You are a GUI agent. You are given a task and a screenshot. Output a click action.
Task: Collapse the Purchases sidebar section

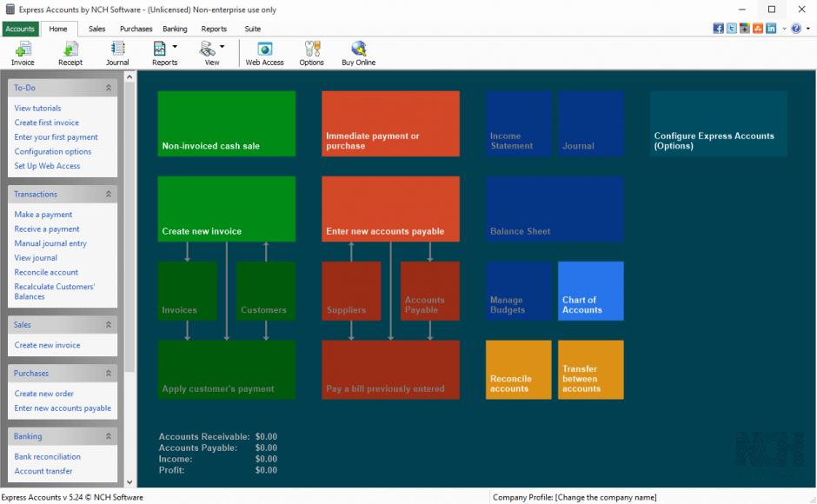(109, 373)
